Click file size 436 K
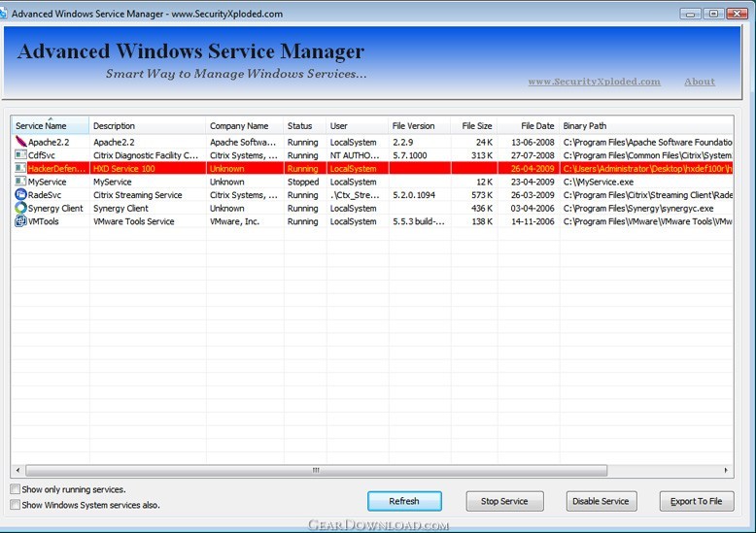 coord(482,208)
